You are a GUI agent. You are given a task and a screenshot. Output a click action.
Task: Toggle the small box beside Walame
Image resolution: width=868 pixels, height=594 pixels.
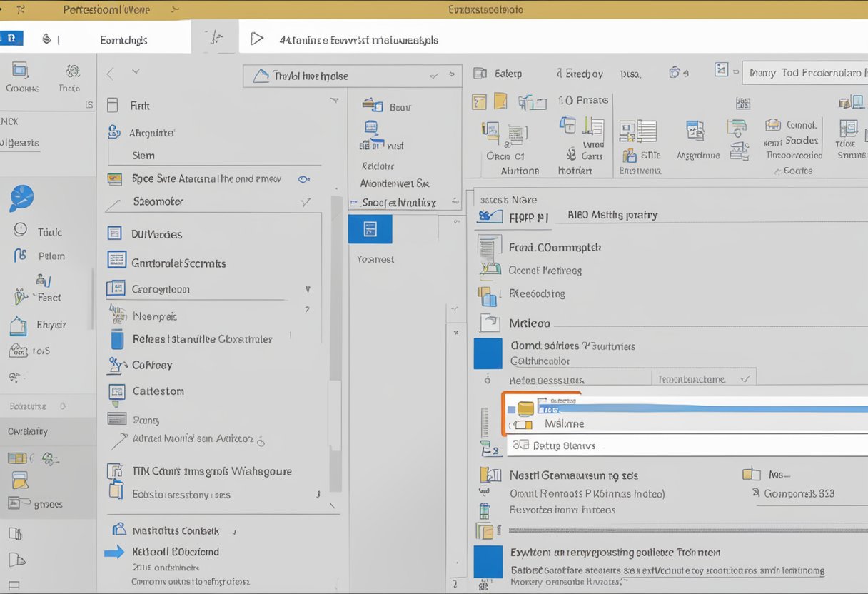click(x=524, y=424)
